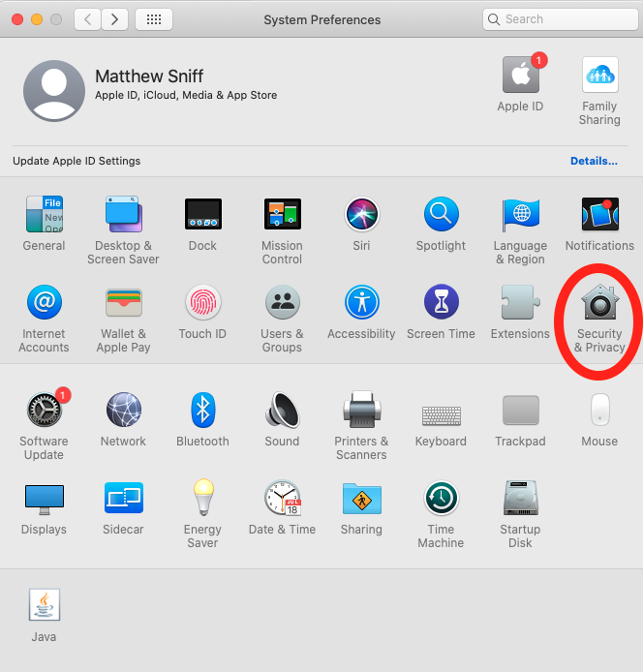Click Matthew Sniff profile picture
643x672 pixels.
point(54,91)
